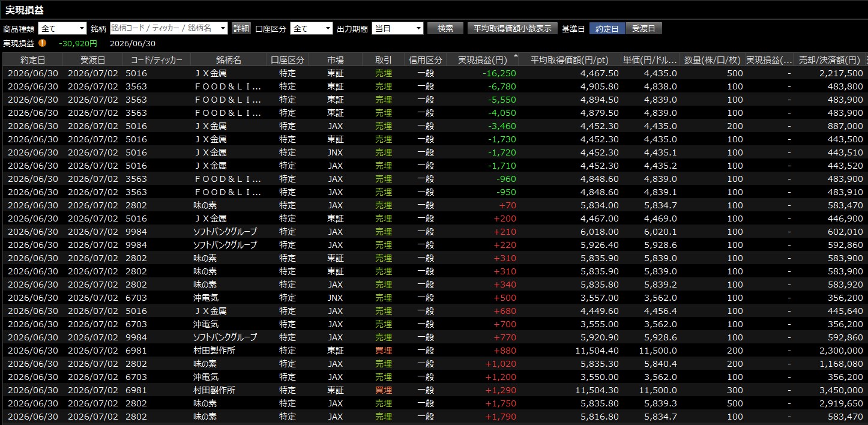868x425 pixels.
Task: Sort by 受渡日 column header
Action: 93,59
